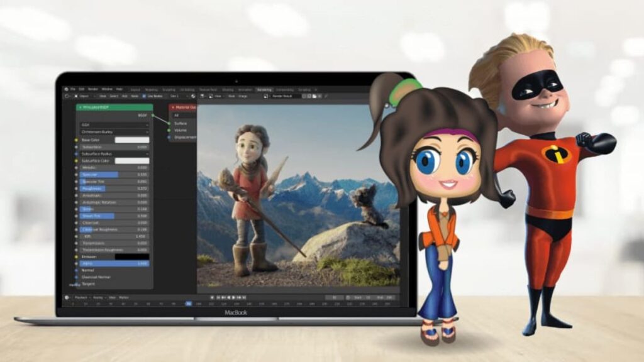
Task: Click the timeline editor type icon
Action: point(67,297)
